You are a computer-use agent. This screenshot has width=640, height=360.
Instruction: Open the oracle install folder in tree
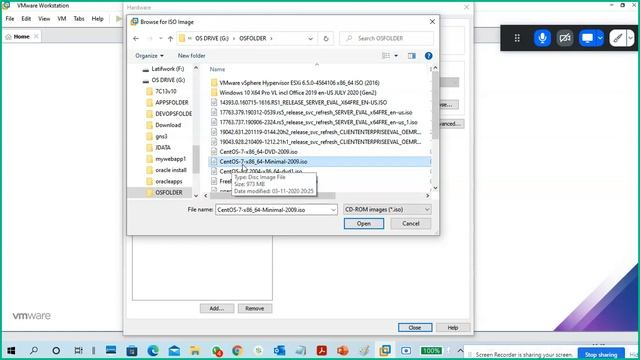pos(171,170)
